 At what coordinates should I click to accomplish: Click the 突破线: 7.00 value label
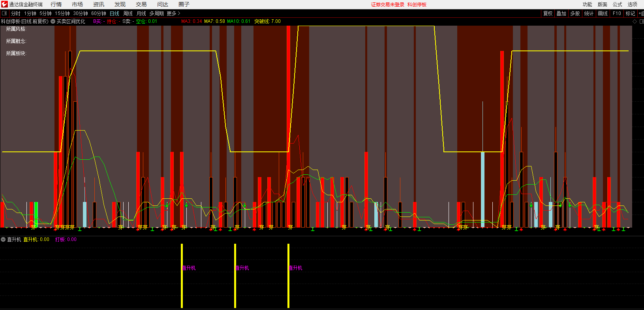coord(267,21)
